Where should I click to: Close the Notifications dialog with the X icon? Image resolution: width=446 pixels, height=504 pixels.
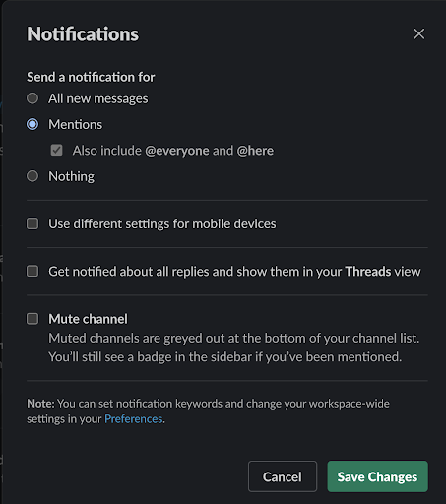(x=418, y=33)
